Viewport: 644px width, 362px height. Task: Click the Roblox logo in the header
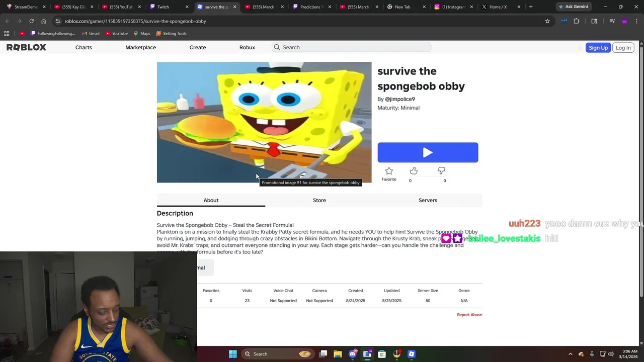click(x=26, y=47)
